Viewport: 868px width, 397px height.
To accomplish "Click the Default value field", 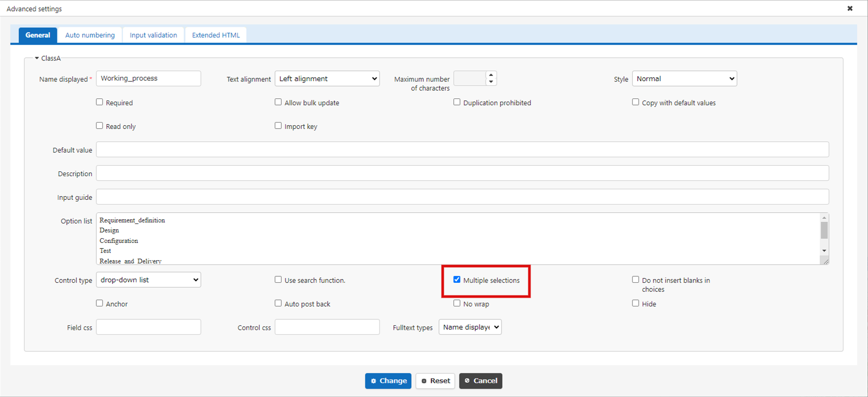I will point(463,149).
